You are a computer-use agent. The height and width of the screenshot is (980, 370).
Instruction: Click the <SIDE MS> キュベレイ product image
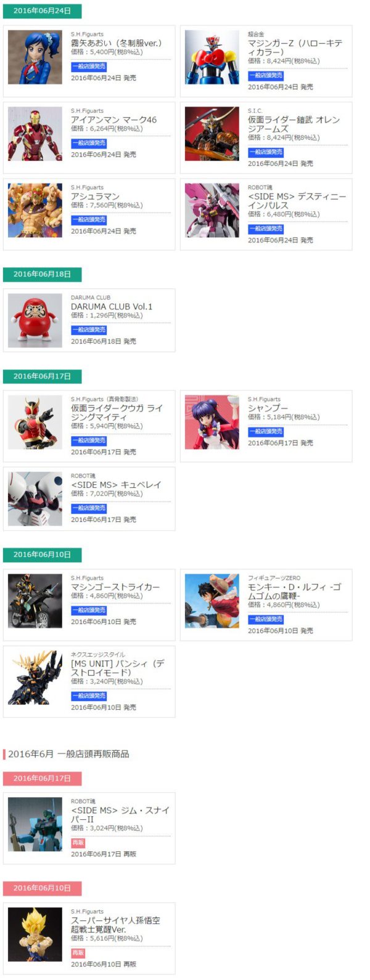click(35, 499)
